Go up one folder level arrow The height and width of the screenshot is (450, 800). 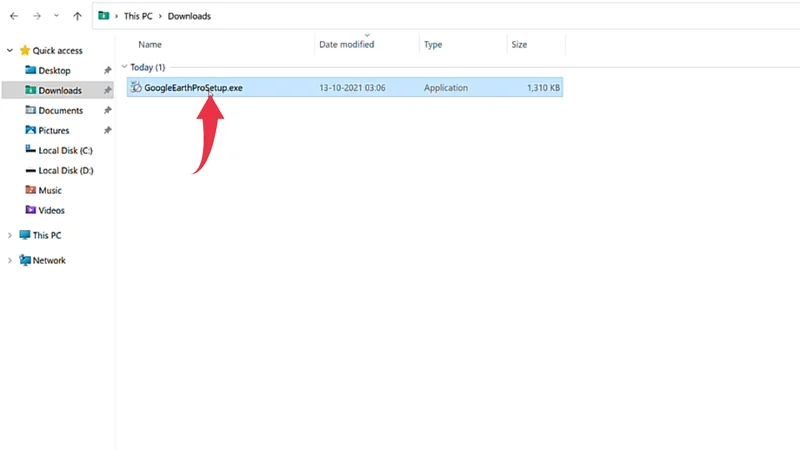(75, 17)
